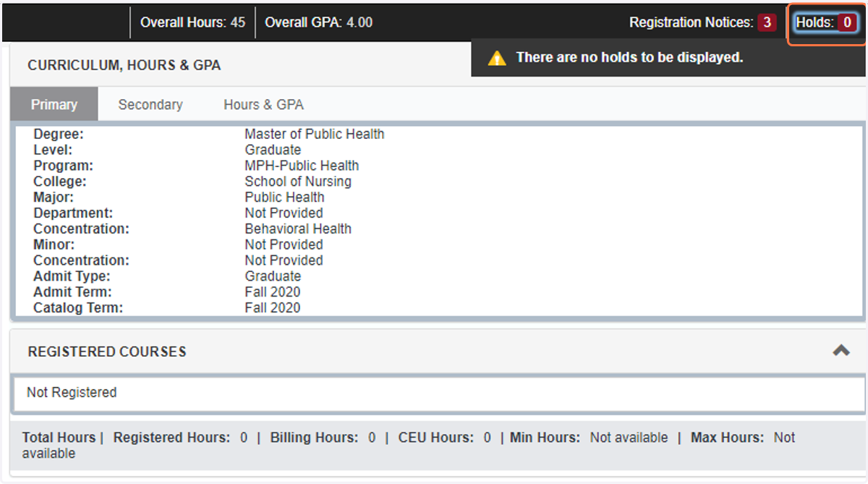Select the 'There are no holds to be displayed.' message
The height and width of the screenshot is (484, 868).
pos(629,57)
